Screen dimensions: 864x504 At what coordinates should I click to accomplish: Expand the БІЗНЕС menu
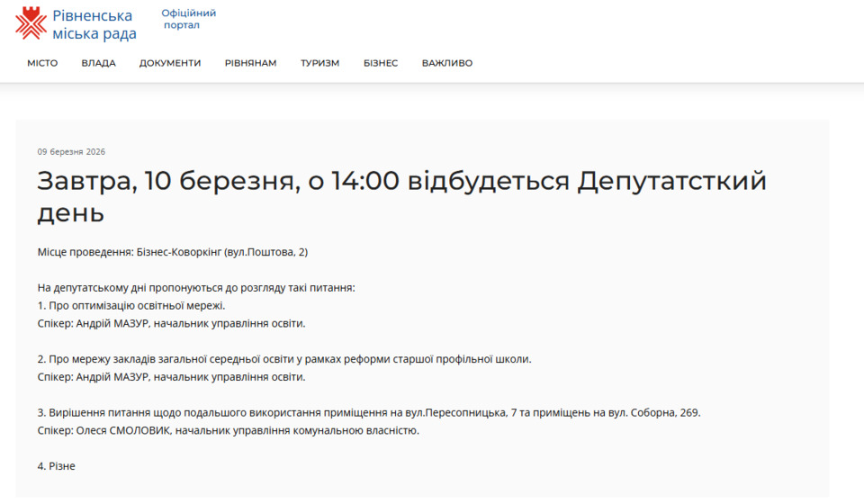pos(381,63)
